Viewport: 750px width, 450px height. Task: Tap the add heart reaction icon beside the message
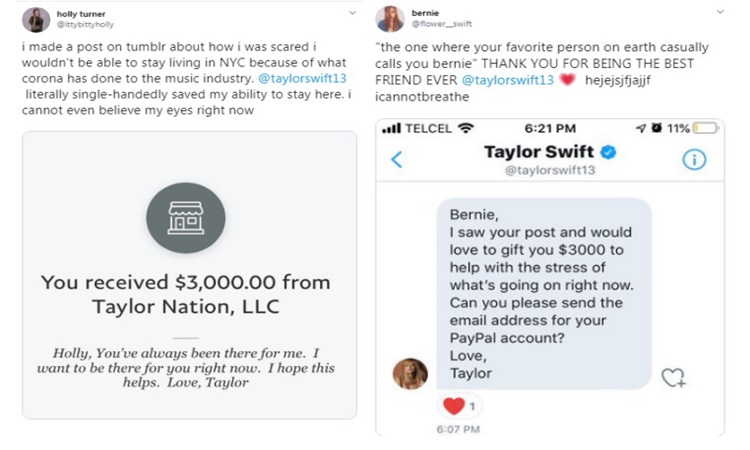(x=674, y=377)
